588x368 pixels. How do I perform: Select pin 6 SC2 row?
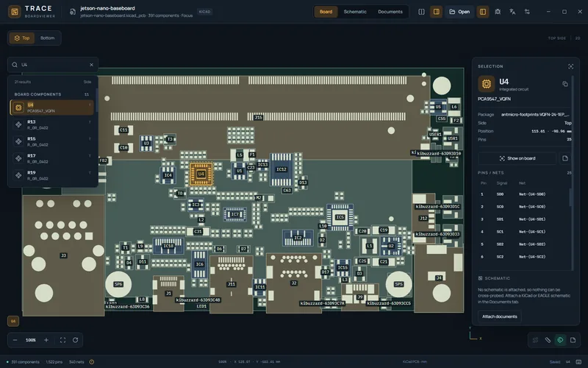523,257
